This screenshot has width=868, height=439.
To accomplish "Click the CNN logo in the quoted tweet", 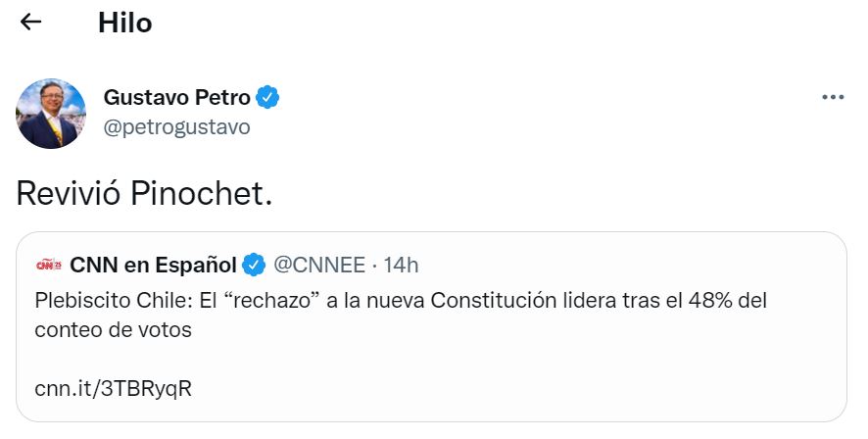I will pyautogui.click(x=49, y=265).
